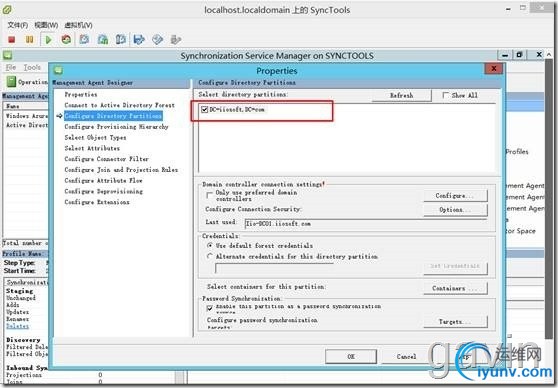Screen dimensions: 558x388
Task: Click the disabled Set Credentials button
Action: pos(455,267)
